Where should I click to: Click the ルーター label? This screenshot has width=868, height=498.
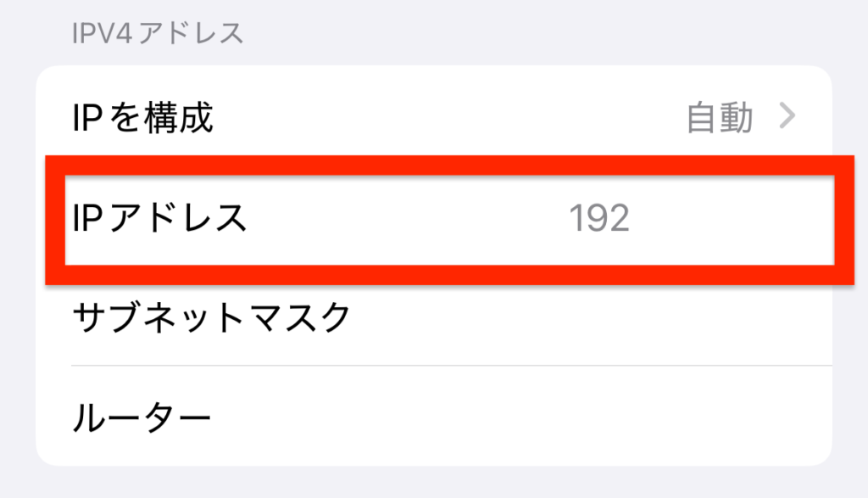pos(142,417)
